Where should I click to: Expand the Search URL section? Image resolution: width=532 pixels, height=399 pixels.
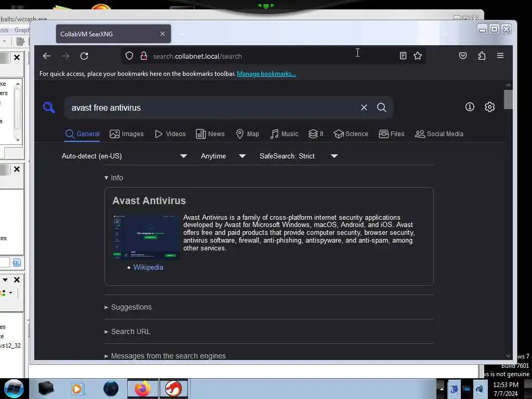pyautogui.click(x=127, y=331)
